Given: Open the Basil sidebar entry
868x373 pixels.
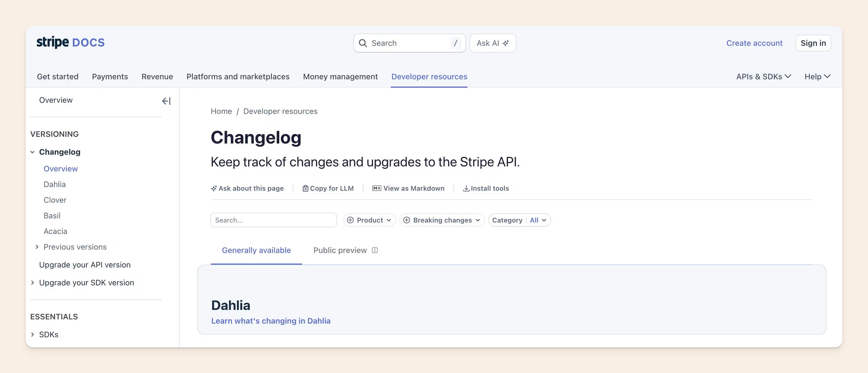Looking at the screenshot, I should coord(52,216).
